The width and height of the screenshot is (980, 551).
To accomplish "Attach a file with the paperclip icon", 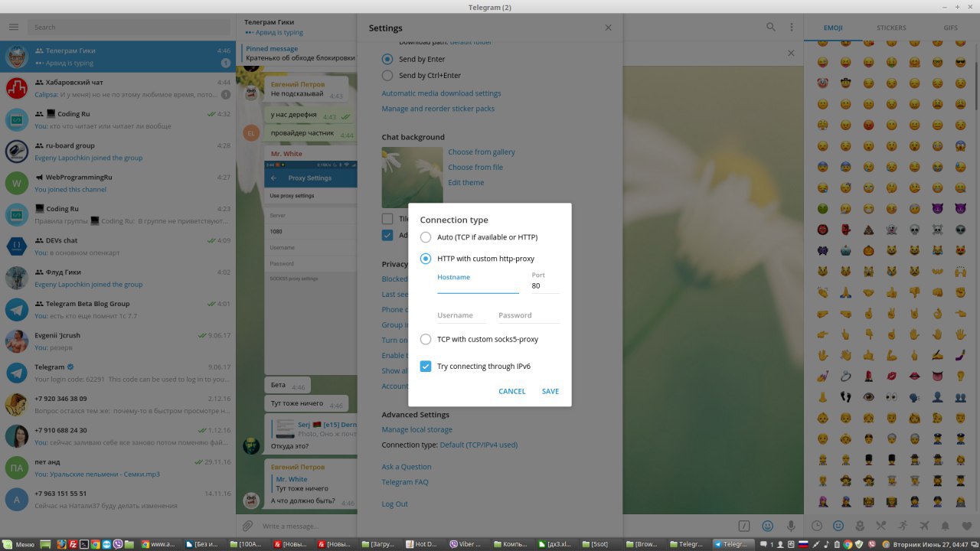I will point(247,527).
